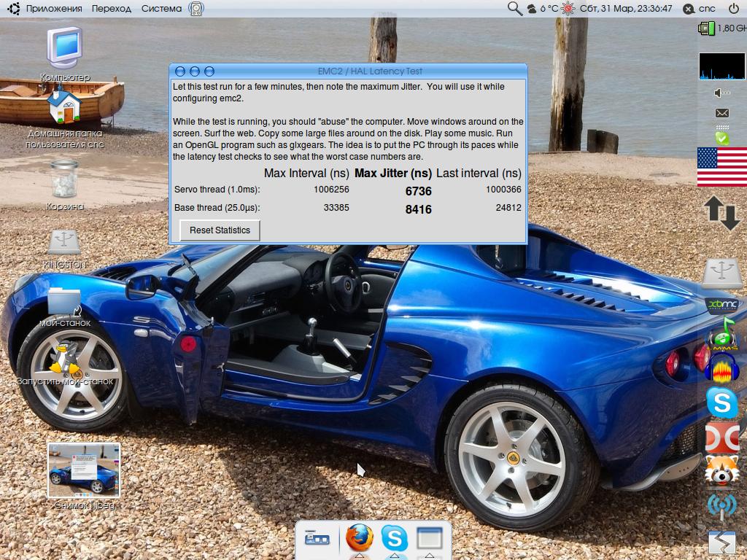
Task: Click the USB drive icon in side dock
Action: tap(722, 273)
